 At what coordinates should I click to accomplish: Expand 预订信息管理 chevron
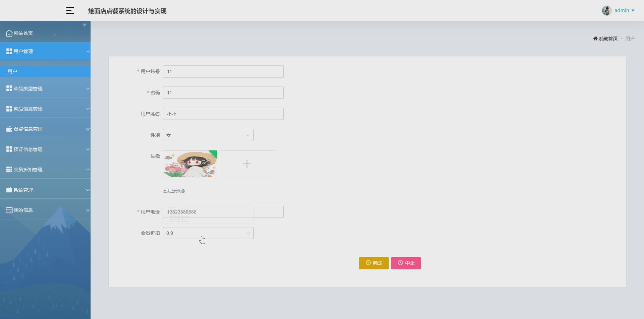pos(88,149)
